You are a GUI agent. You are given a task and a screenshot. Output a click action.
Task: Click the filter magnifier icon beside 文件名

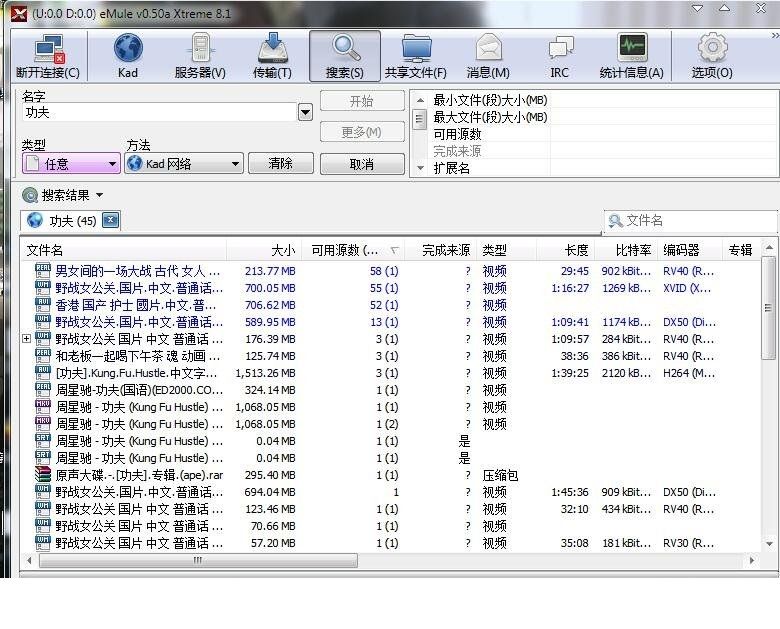(615, 220)
